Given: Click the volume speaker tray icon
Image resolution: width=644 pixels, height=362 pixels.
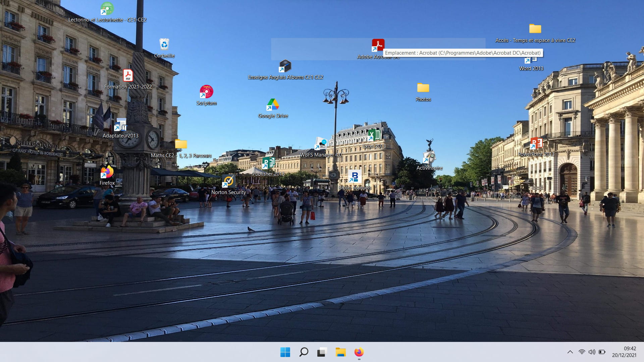Looking at the screenshot, I should [592, 352].
